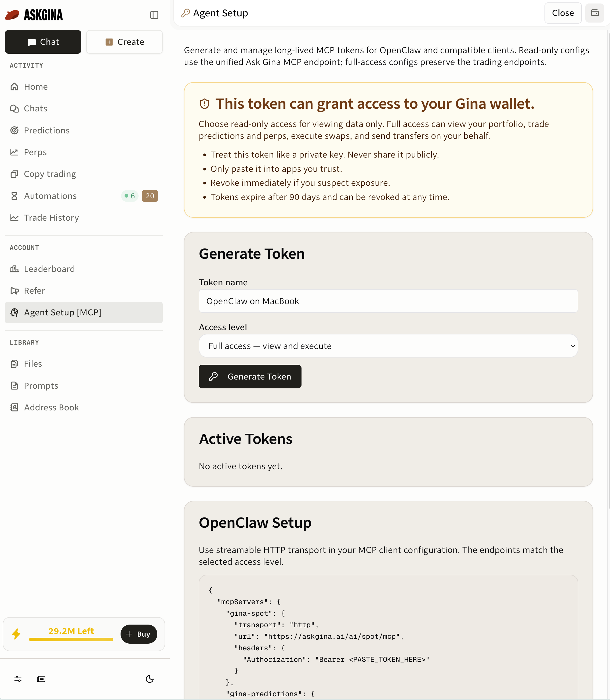Viewport: 610px width, 700px height.
Task: Click the 29.2M Left credits bar
Action: click(x=71, y=634)
